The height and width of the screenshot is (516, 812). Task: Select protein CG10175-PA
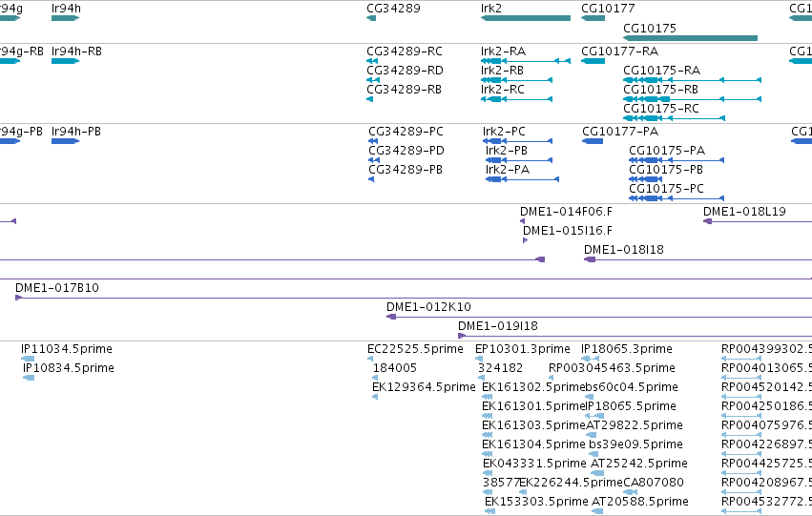click(677, 160)
